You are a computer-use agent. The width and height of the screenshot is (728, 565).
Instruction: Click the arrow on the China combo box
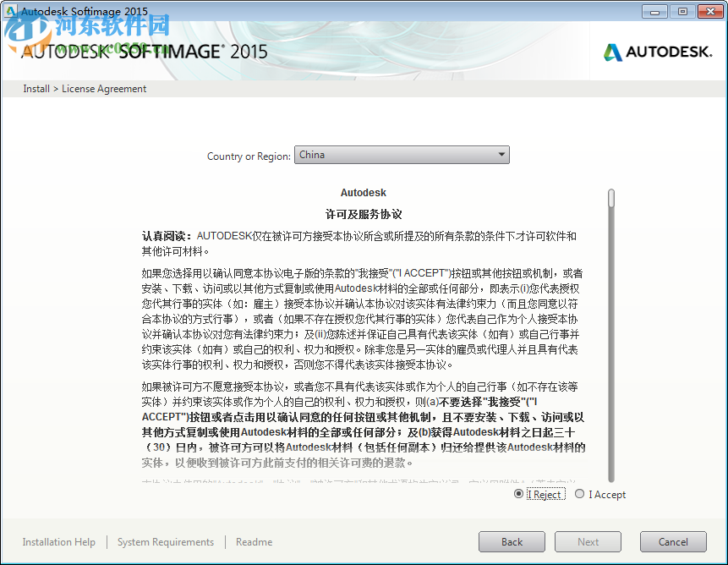[502, 155]
